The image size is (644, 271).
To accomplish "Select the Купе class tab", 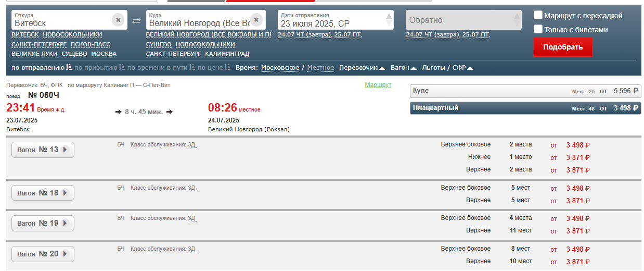I will (x=525, y=91).
